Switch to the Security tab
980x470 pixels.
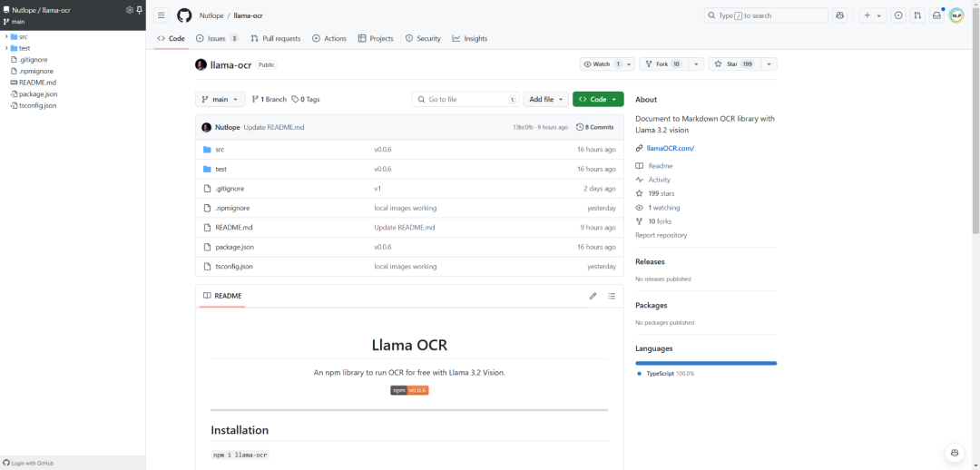[423, 39]
